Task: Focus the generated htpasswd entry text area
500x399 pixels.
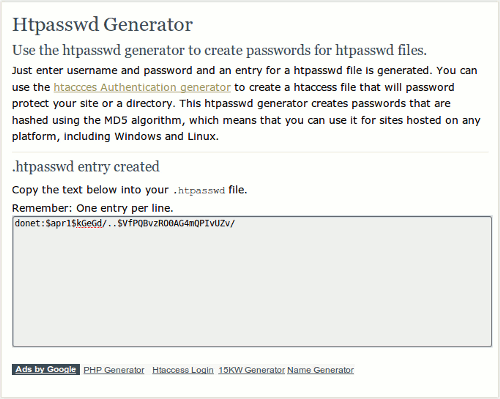Action: [252, 281]
